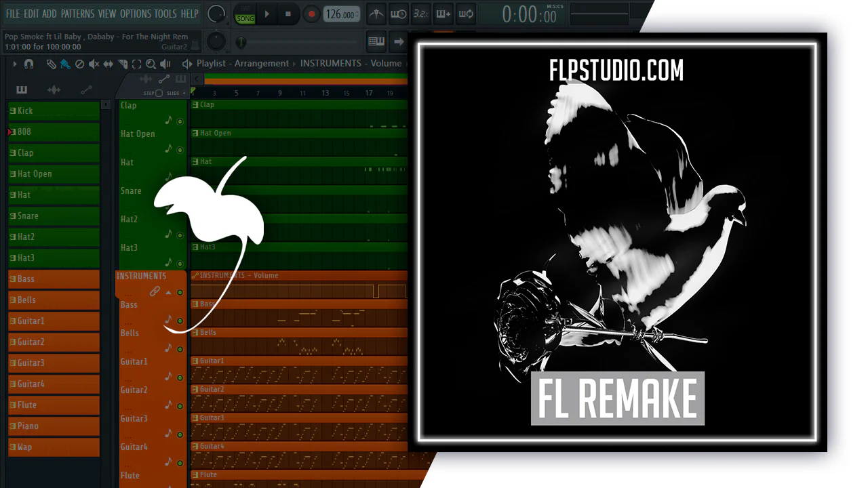Viewport: 868px width, 488px height.
Task: Open the OPTIONS menu
Action: 136,14
